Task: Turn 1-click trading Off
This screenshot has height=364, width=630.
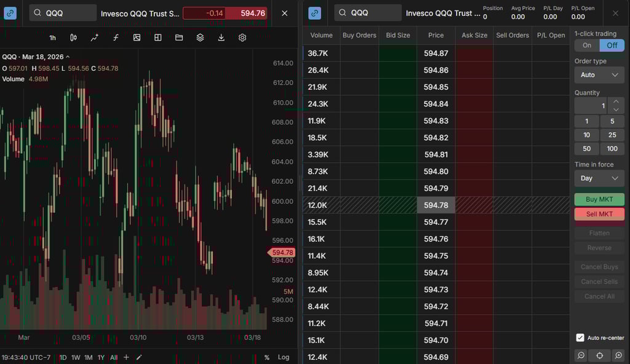Action: click(x=612, y=45)
